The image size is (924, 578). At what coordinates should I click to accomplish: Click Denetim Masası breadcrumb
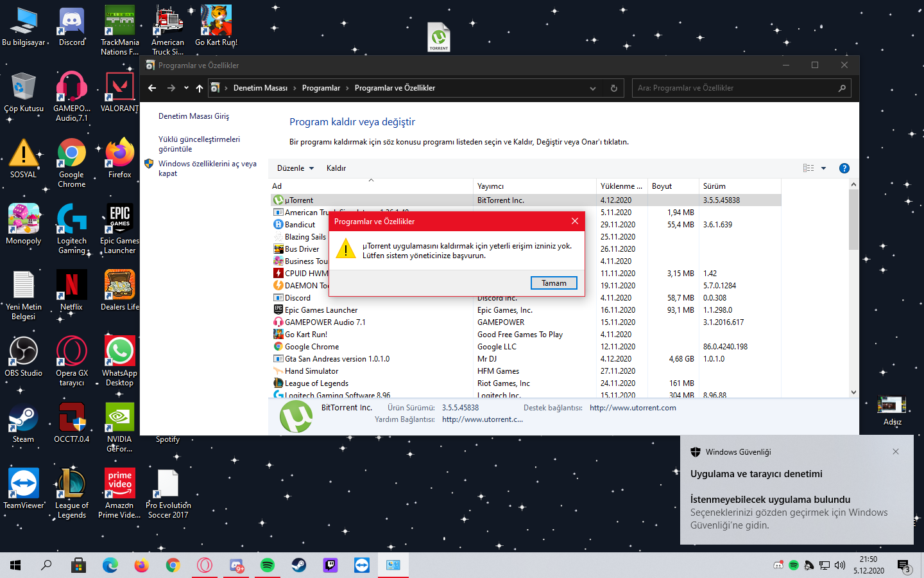(x=261, y=88)
